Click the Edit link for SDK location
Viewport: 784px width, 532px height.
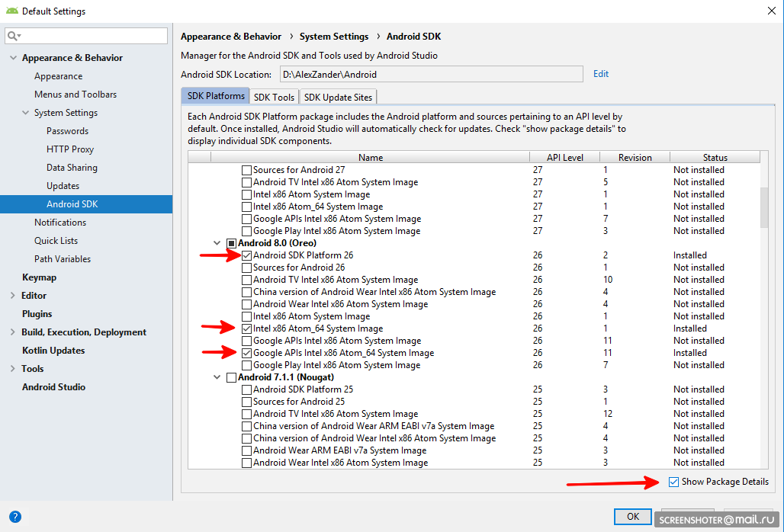[600, 74]
